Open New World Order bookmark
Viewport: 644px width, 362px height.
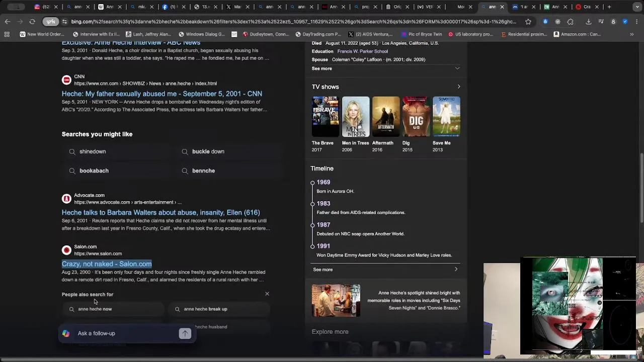(x=42, y=34)
